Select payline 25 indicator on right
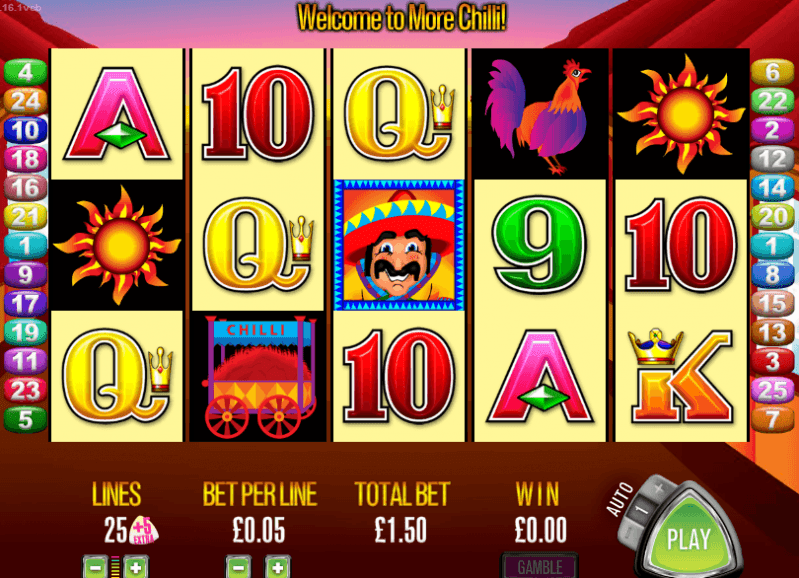The image size is (799, 578). pyautogui.click(x=773, y=391)
